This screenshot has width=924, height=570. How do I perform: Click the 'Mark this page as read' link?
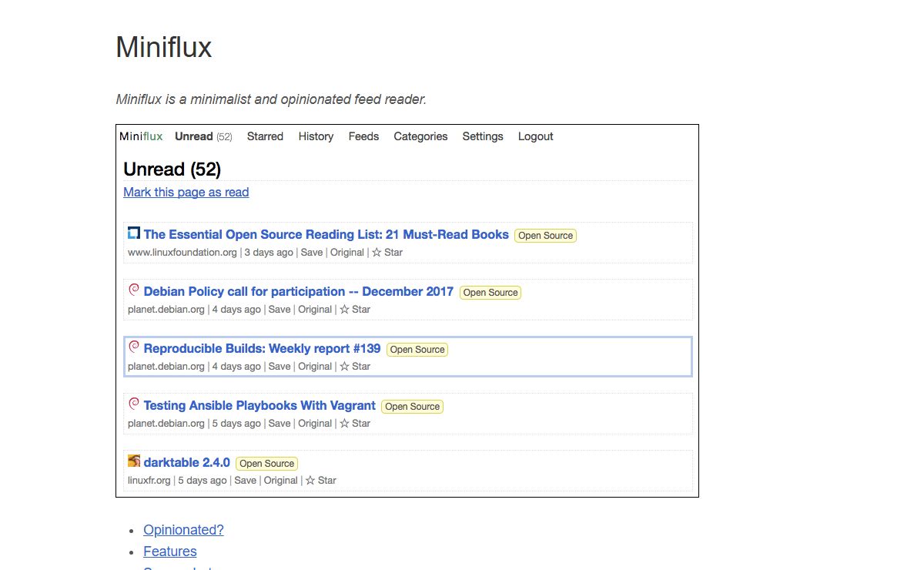click(186, 193)
